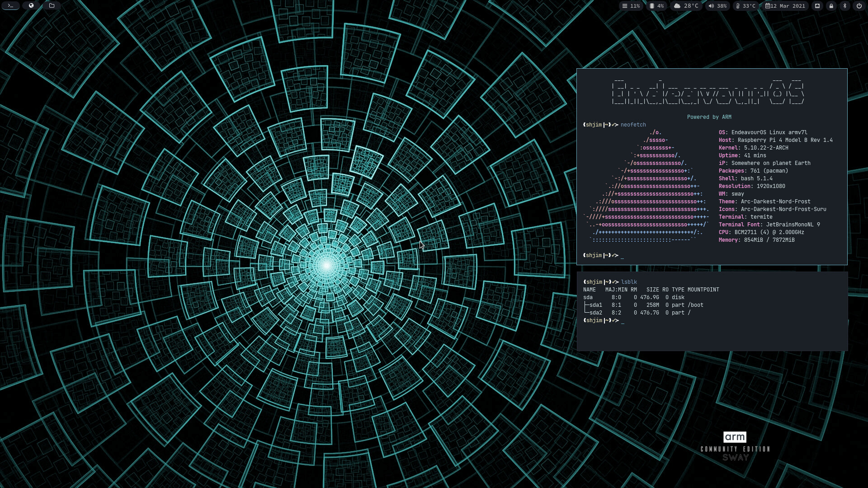Open the globe web browser workspace
This screenshot has width=868, height=488.
point(31,6)
